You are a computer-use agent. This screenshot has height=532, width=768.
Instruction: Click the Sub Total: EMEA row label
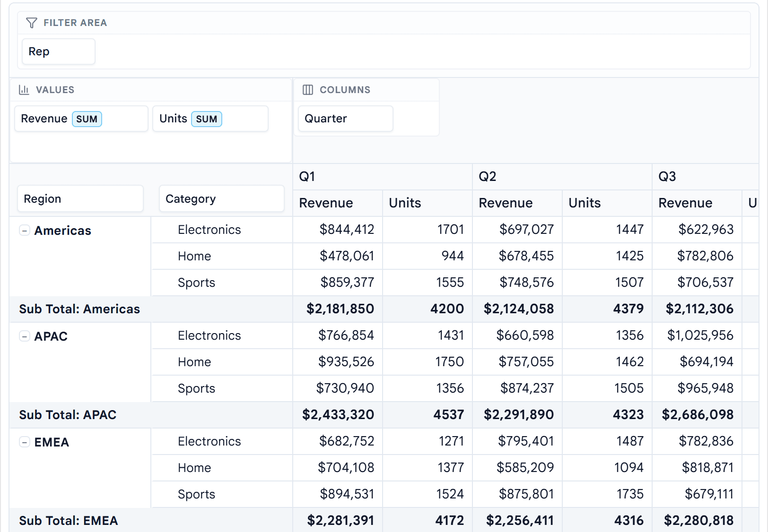coord(69,521)
